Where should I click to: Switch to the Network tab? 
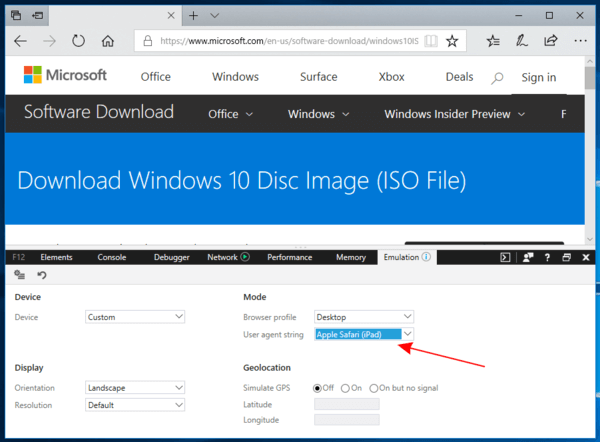point(222,258)
